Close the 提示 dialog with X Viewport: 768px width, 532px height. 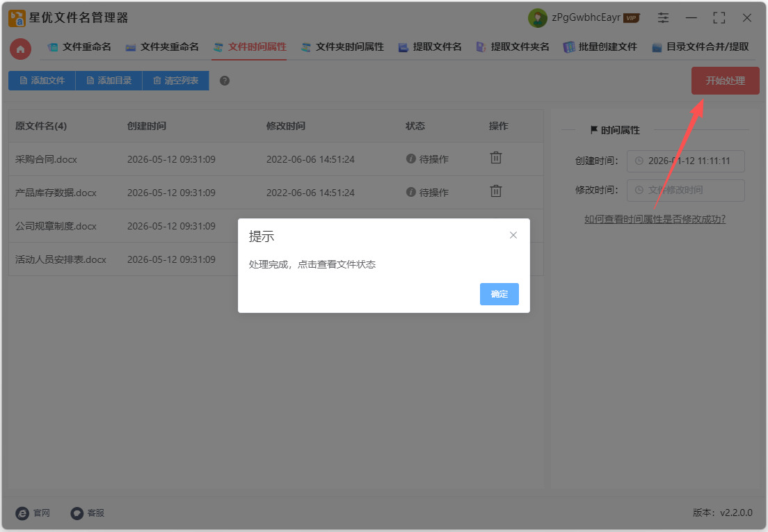(513, 236)
